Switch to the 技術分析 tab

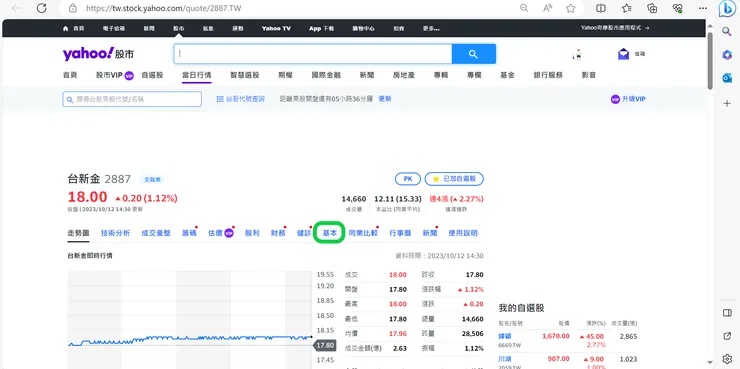tap(115, 233)
